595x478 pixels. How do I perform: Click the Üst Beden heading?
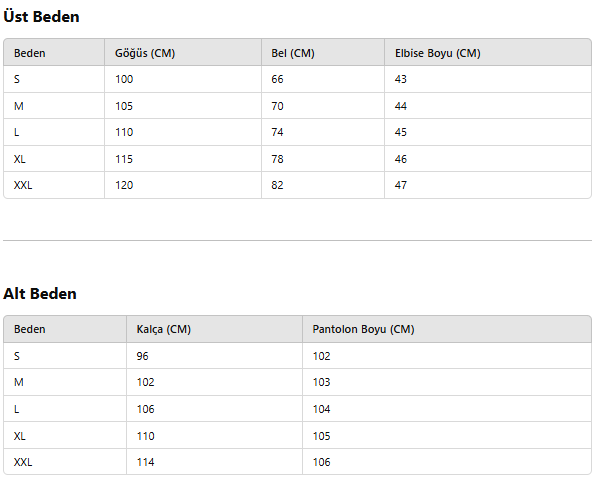(41, 17)
